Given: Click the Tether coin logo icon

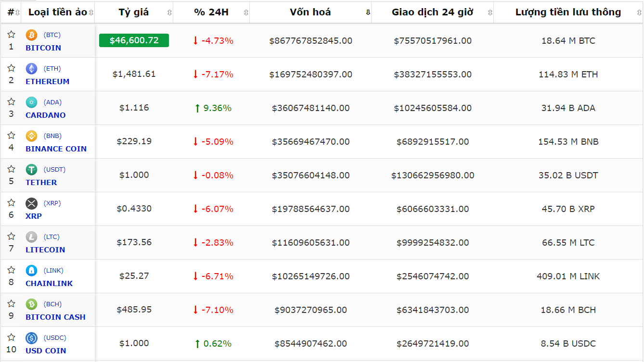Looking at the screenshot, I should (x=31, y=170).
